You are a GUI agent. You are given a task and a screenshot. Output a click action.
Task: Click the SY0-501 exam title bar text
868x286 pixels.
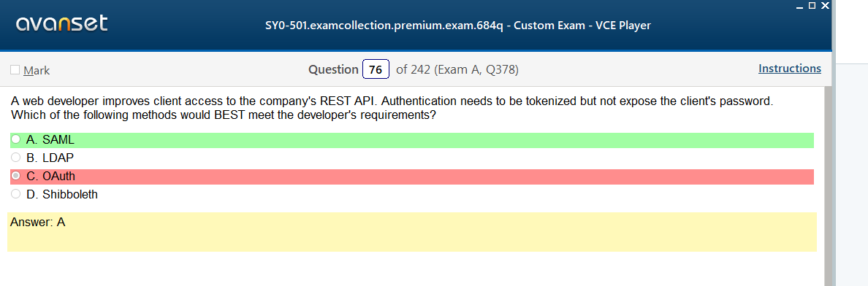click(458, 26)
